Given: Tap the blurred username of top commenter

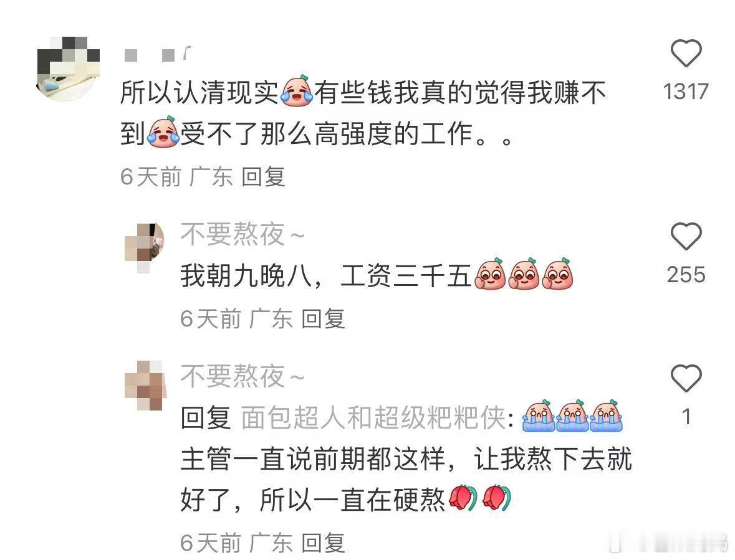Looking at the screenshot, I should (x=158, y=55).
